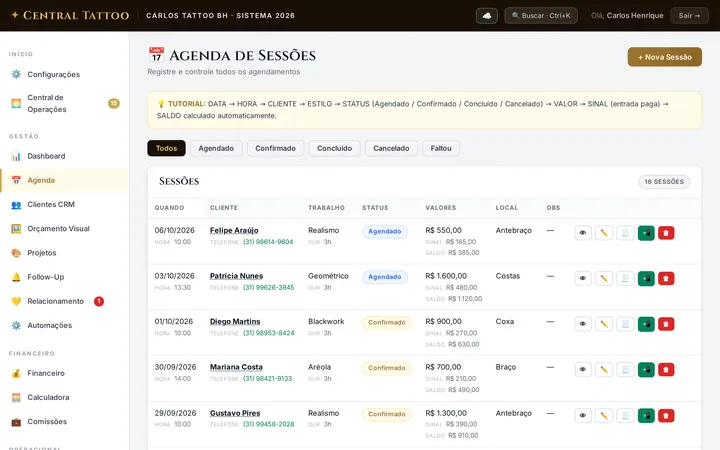Open Clientes CRM in the sidebar

(x=64, y=204)
